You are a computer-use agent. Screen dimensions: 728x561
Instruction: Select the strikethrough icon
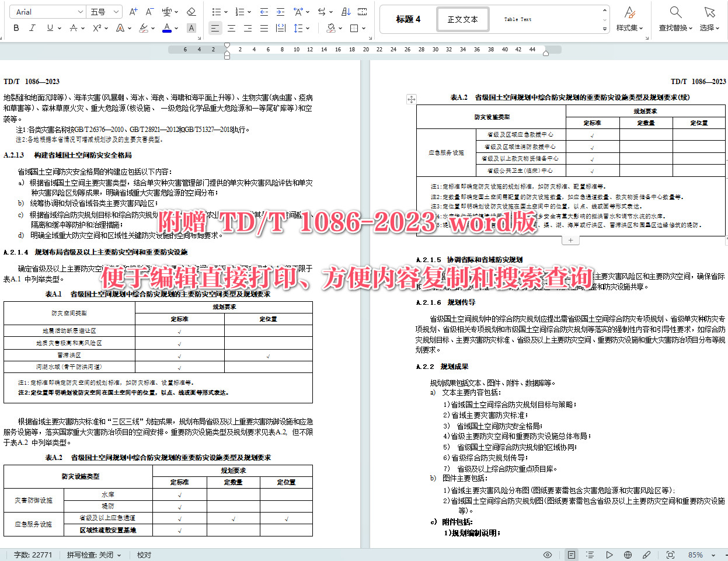coord(74,27)
